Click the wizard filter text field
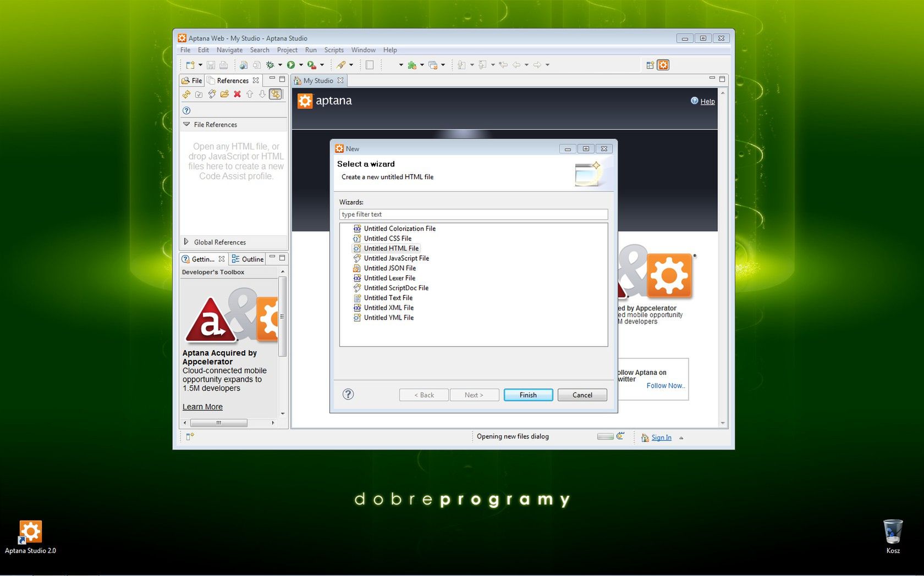This screenshot has height=576, width=924. 474,214
